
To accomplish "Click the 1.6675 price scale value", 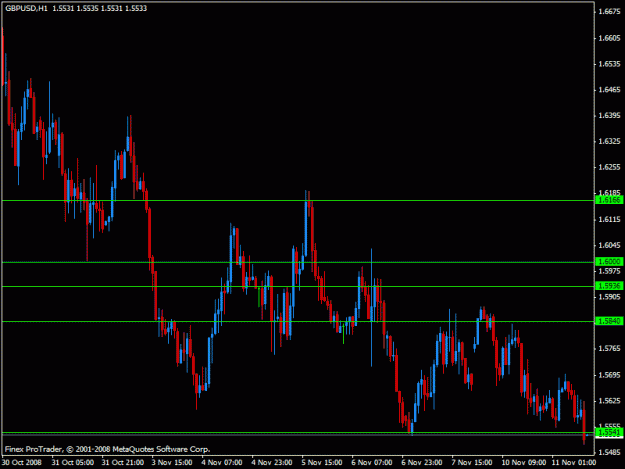I will pyautogui.click(x=609, y=12).
